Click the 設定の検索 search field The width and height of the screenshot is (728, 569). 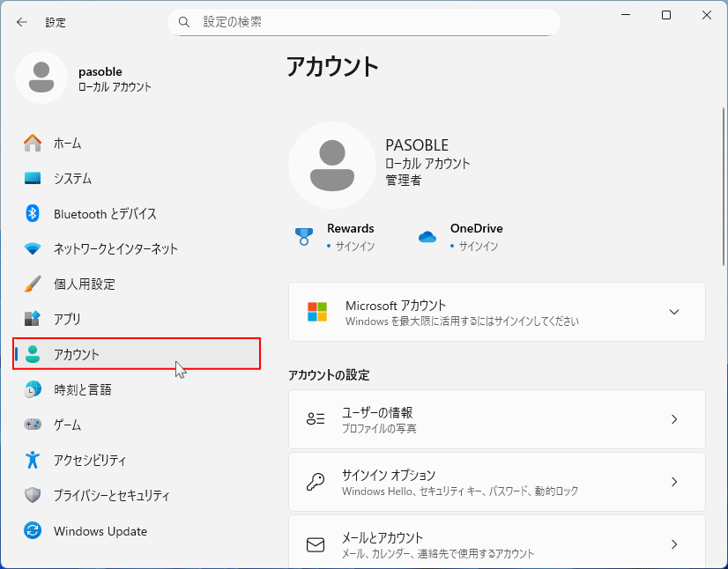364,21
